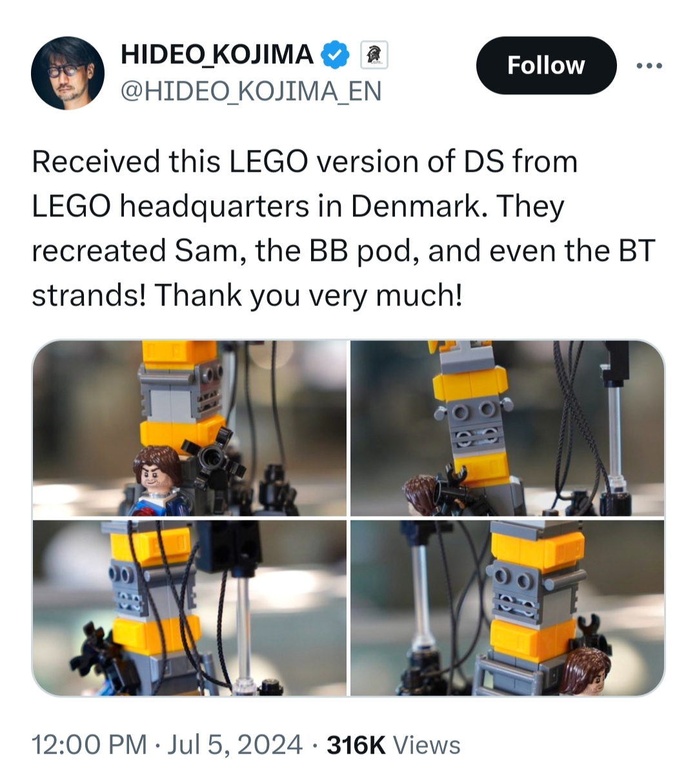Viewport: 697px width, 784px height.
Task: Open the three-dot more options menu
Action: [649, 66]
